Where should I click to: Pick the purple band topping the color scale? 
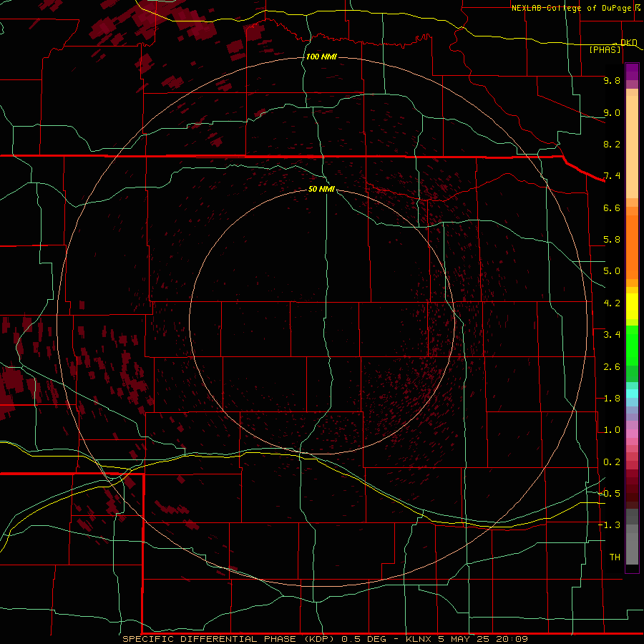(632, 72)
